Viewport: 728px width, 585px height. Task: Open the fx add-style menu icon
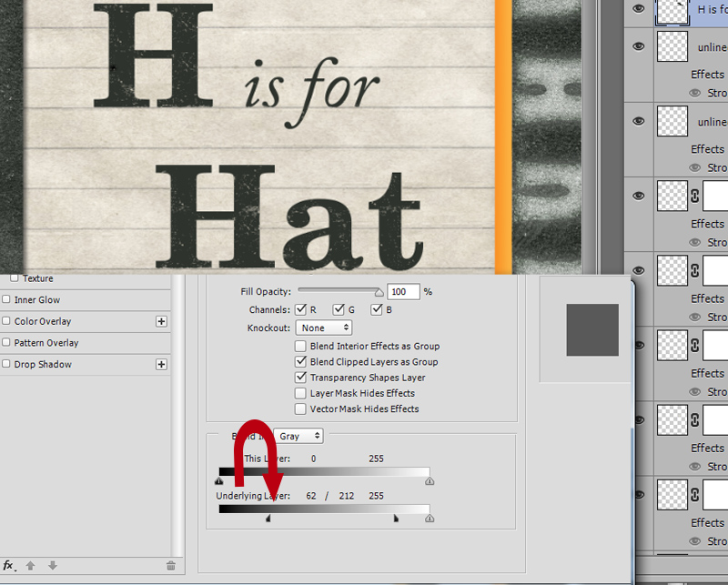pyautogui.click(x=9, y=566)
